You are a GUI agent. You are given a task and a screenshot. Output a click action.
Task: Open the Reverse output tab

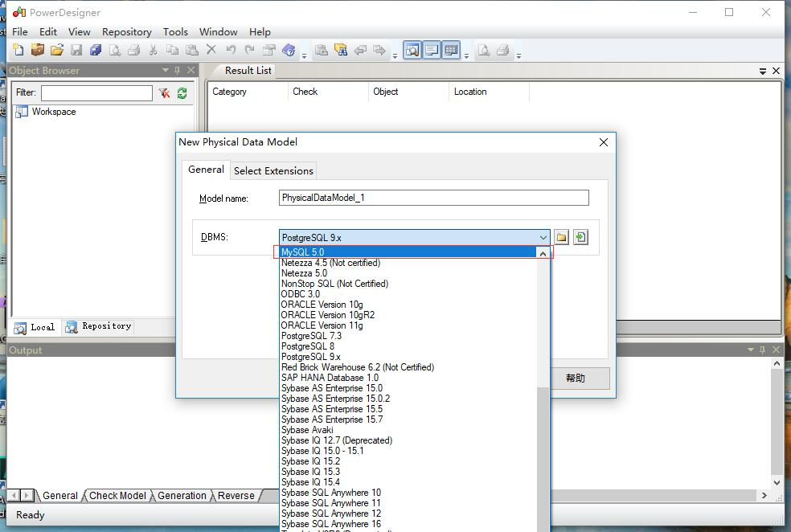236,496
